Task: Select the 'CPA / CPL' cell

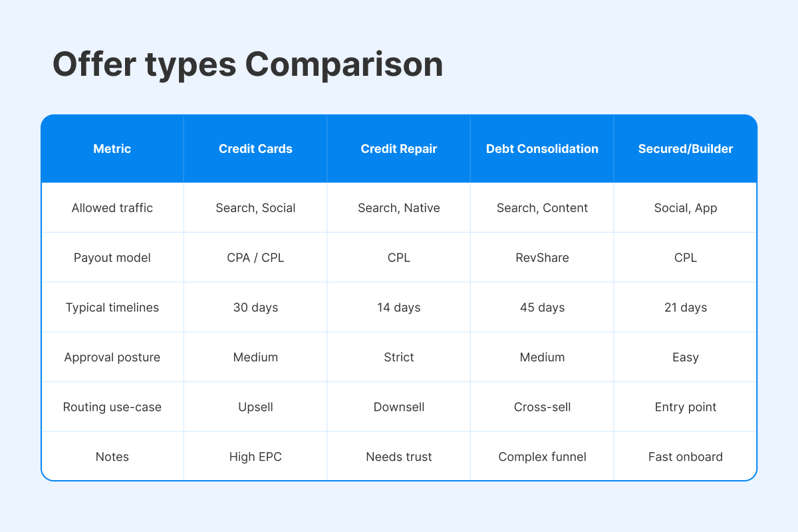Action: pyautogui.click(x=255, y=258)
